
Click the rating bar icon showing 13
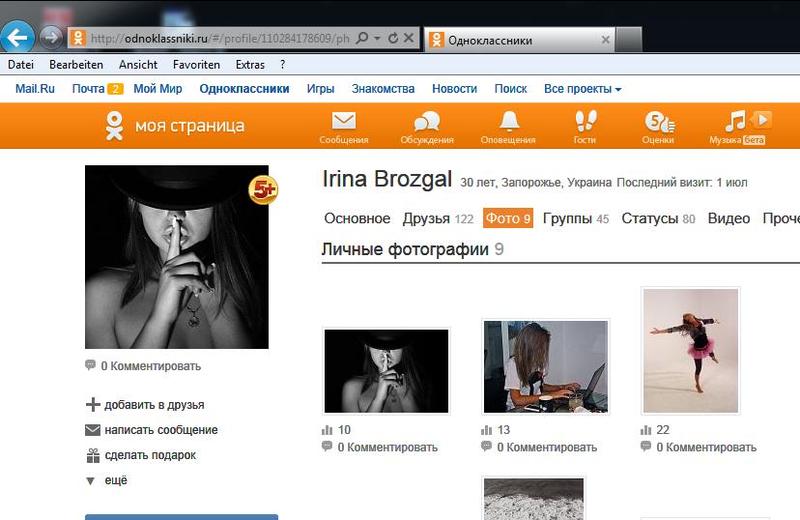coord(487,430)
